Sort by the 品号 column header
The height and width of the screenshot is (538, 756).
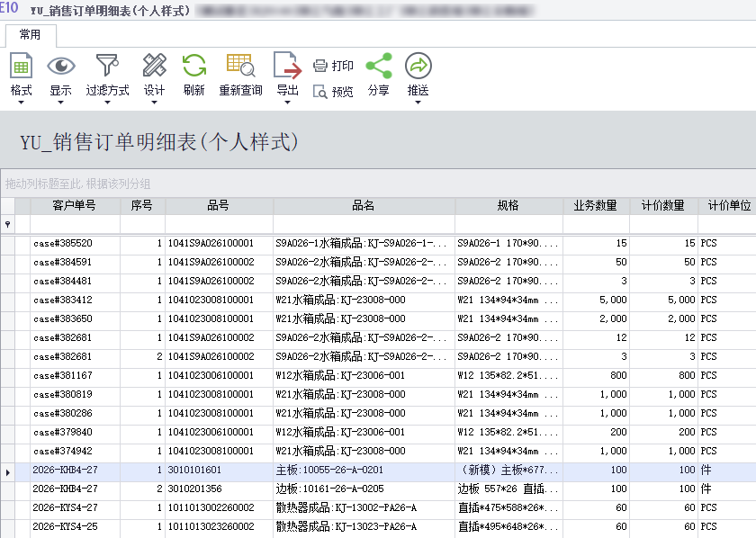point(219,206)
